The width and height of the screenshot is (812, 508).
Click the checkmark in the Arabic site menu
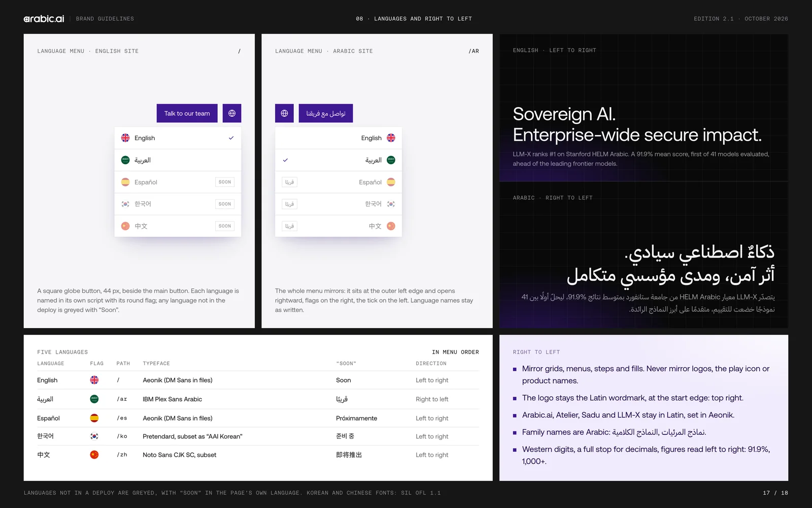[285, 160]
